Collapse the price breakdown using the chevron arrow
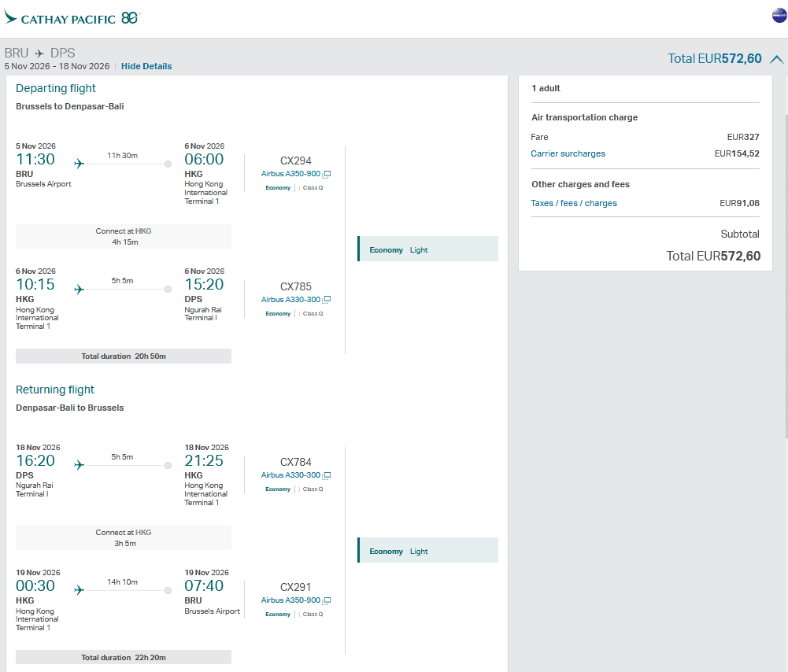 776,59
